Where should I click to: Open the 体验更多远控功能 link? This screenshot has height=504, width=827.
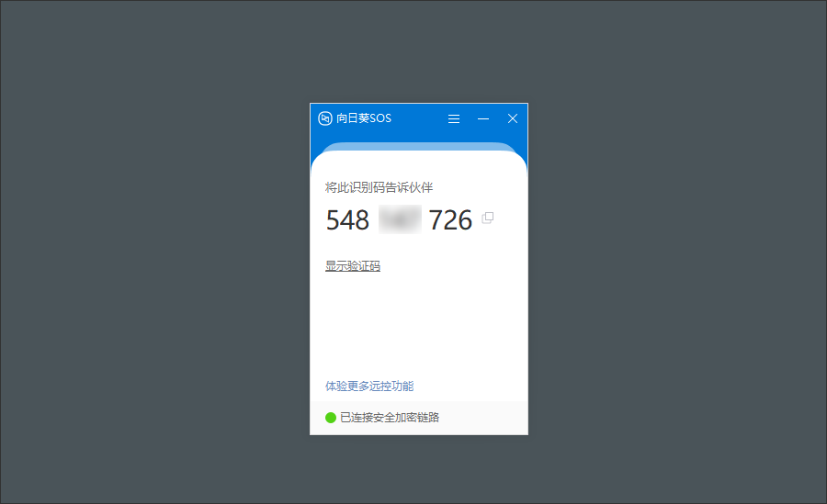[369, 386]
